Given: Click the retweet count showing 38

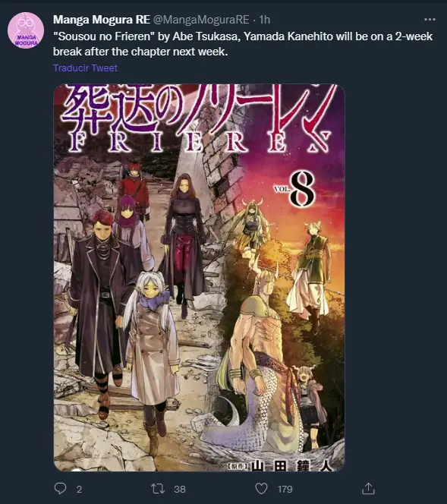Looking at the screenshot, I should (x=180, y=490).
